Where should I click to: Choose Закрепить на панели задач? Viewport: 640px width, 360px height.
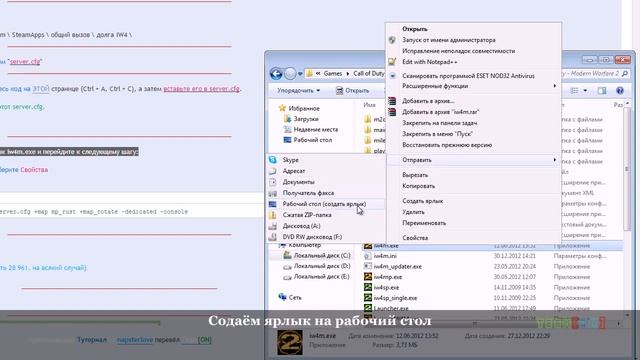(x=440, y=123)
